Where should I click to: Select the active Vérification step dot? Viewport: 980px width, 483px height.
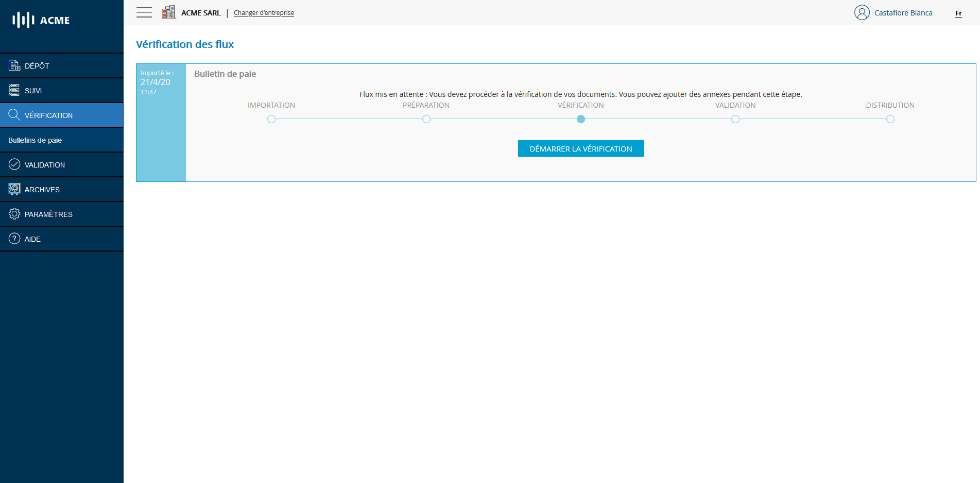[581, 119]
